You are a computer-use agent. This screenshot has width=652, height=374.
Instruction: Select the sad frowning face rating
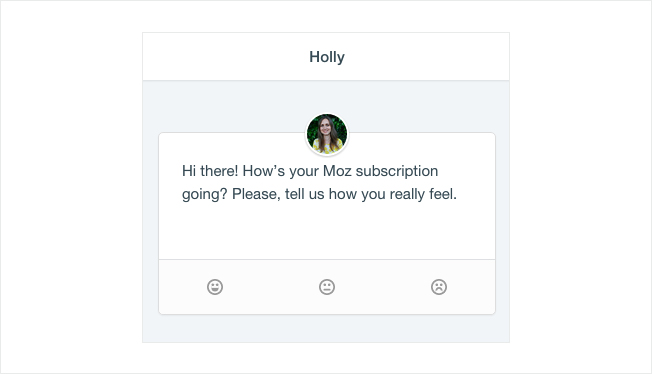coord(439,287)
